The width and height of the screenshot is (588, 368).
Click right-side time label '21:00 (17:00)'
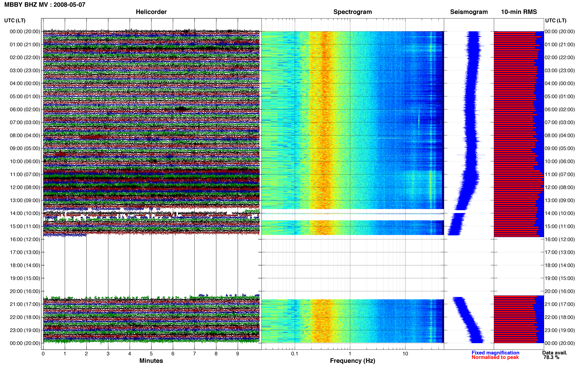(560, 304)
